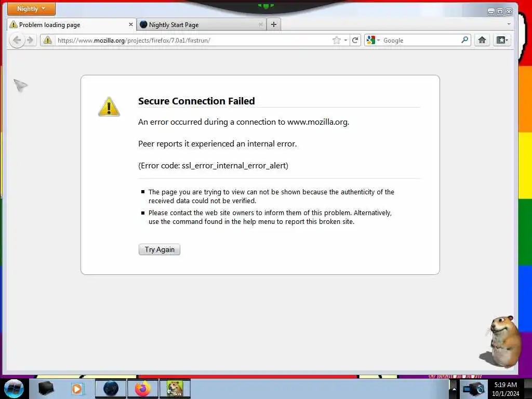Show hidden system tray icons

click(454, 389)
